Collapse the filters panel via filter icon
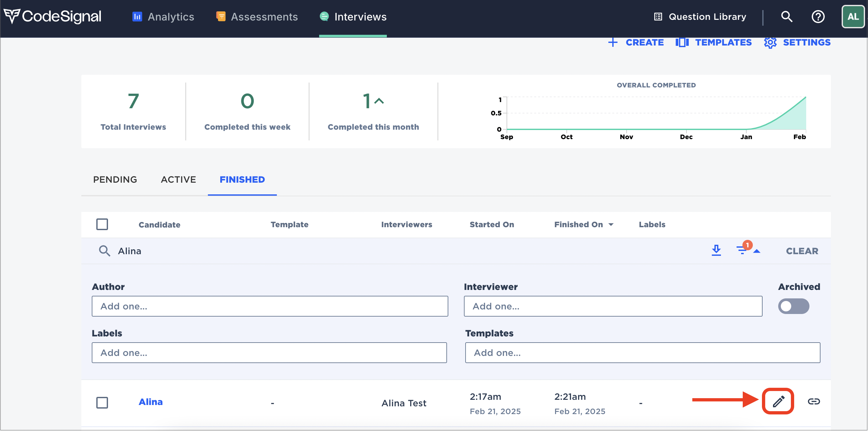868x431 pixels. point(748,249)
